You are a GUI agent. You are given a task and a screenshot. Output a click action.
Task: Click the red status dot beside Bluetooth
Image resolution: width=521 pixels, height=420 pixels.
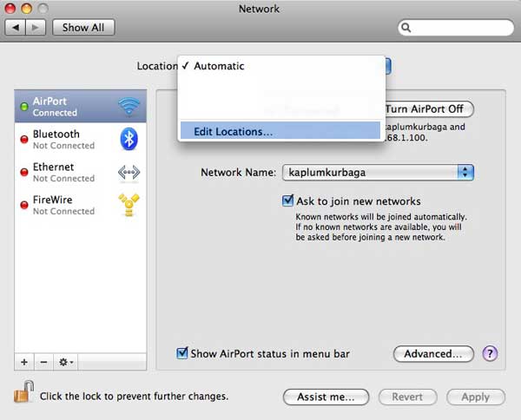pyautogui.click(x=24, y=139)
